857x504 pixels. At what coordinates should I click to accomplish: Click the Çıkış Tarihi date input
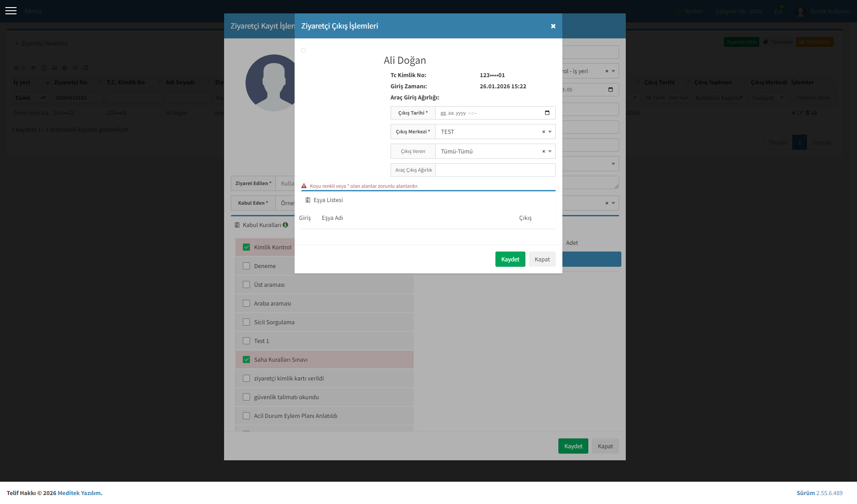(495, 113)
